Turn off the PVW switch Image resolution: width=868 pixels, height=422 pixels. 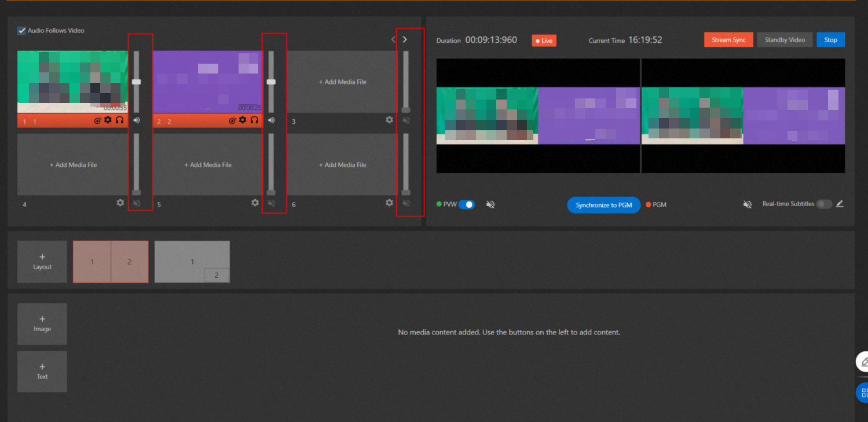pos(467,204)
